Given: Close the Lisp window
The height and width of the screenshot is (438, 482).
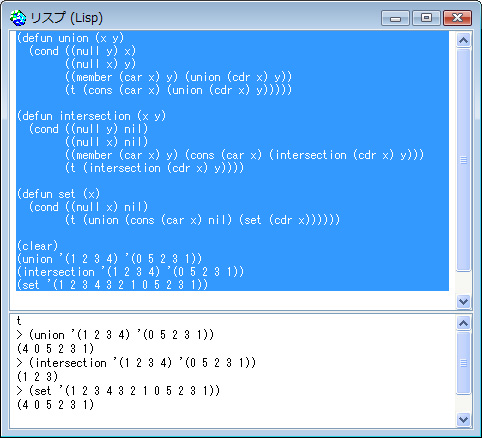Looking at the screenshot, I should (457, 18).
